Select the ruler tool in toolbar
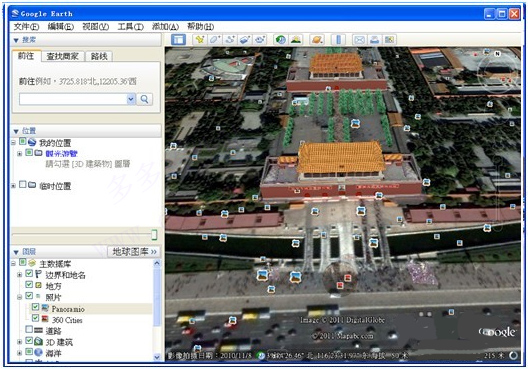The image size is (528, 369). pos(338,40)
